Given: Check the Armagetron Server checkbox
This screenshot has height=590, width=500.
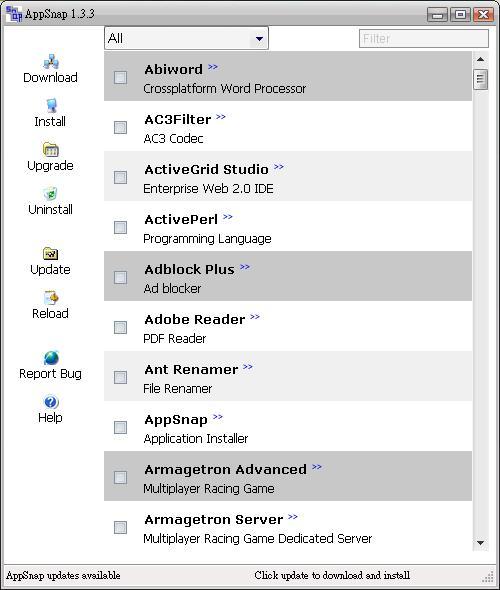Looking at the screenshot, I should click(x=120, y=528).
